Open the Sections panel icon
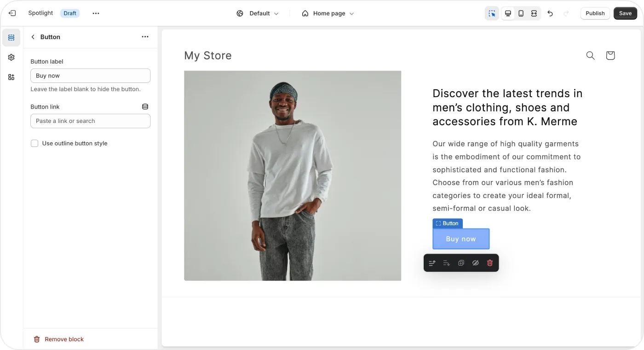The width and height of the screenshot is (644, 350). (x=11, y=38)
